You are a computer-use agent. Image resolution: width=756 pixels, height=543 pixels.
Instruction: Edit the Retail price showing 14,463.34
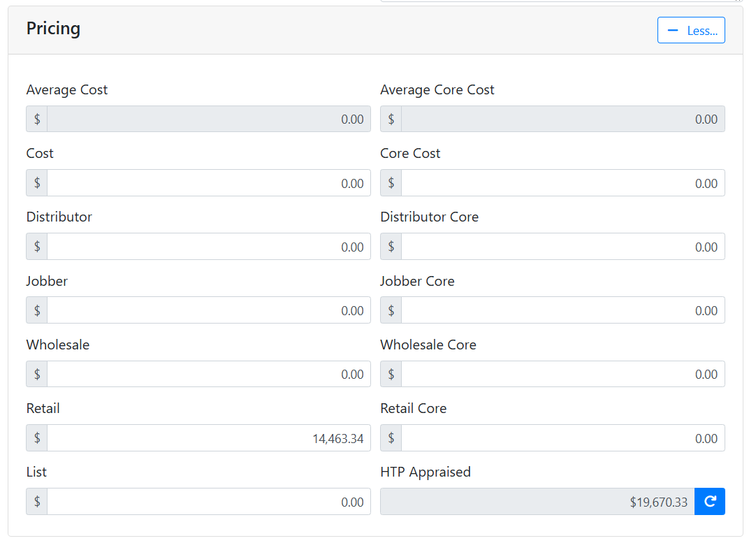coord(208,438)
